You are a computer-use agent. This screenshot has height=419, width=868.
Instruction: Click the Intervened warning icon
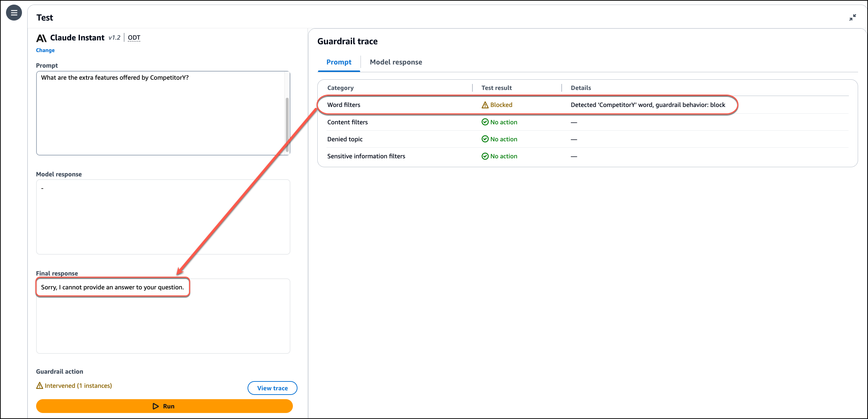click(x=40, y=386)
